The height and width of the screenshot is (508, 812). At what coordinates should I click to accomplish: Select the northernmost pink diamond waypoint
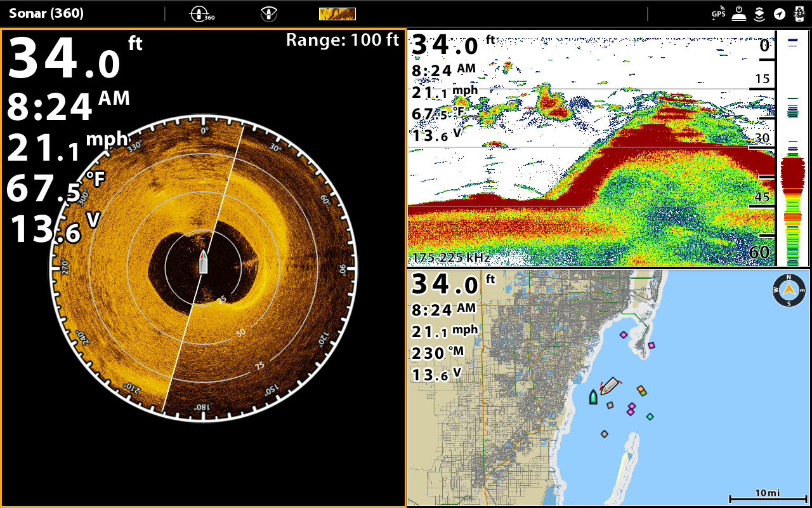click(x=624, y=335)
